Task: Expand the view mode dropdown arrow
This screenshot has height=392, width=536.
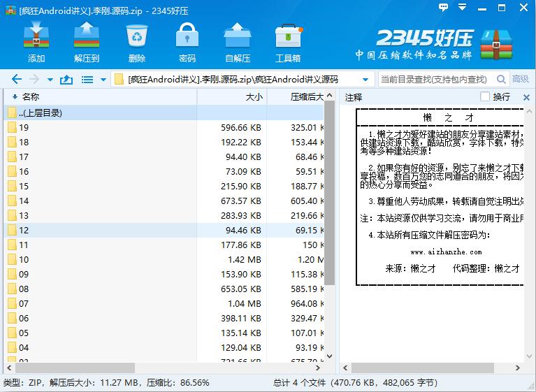Action: [x=103, y=80]
